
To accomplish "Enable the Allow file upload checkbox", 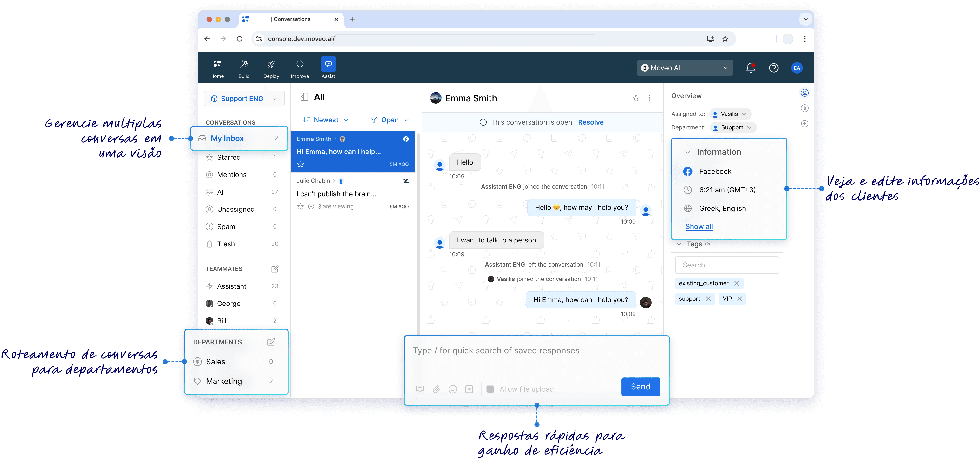I will pyautogui.click(x=490, y=389).
